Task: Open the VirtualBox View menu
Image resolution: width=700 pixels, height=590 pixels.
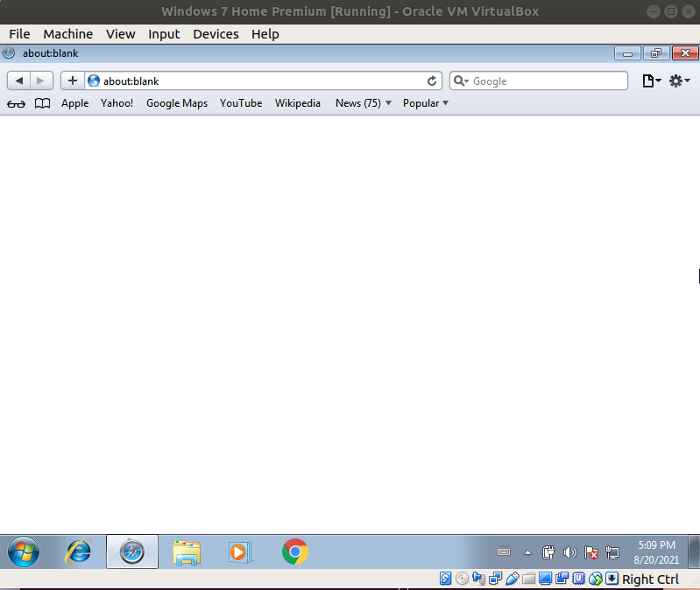Action: 121,34
